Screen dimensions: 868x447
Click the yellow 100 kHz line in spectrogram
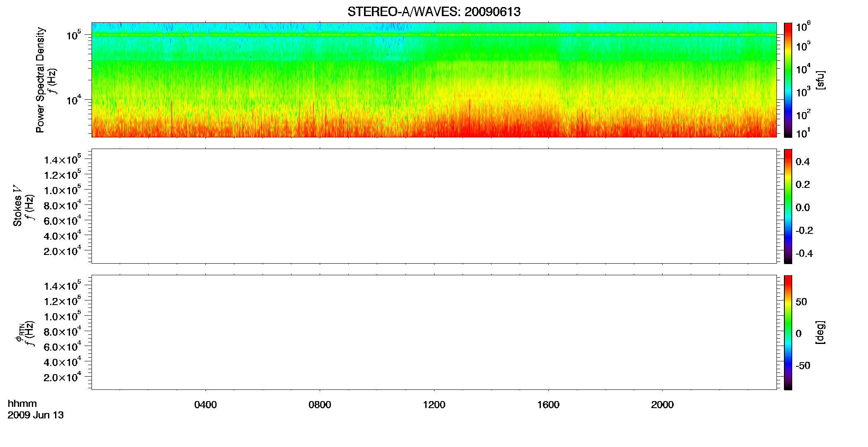[x=434, y=35]
